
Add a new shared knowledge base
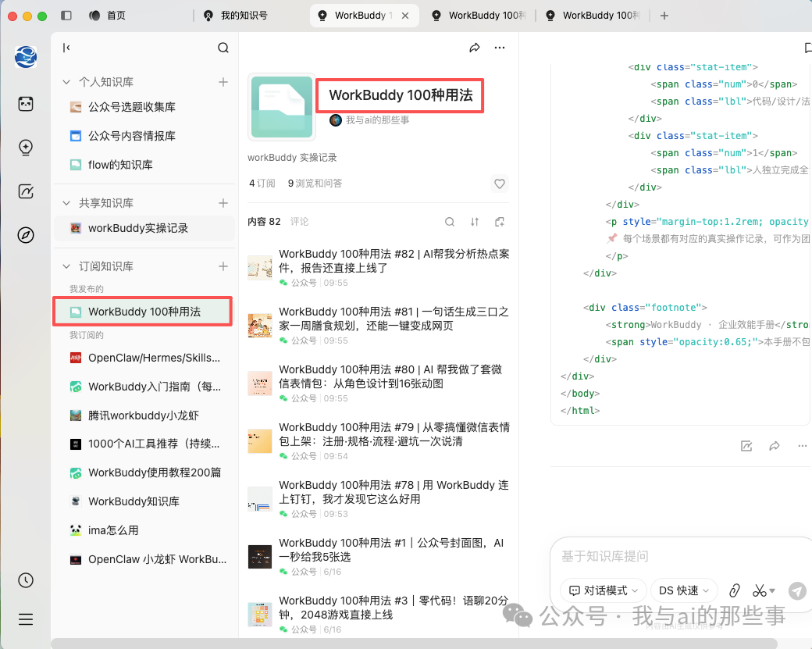click(223, 203)
